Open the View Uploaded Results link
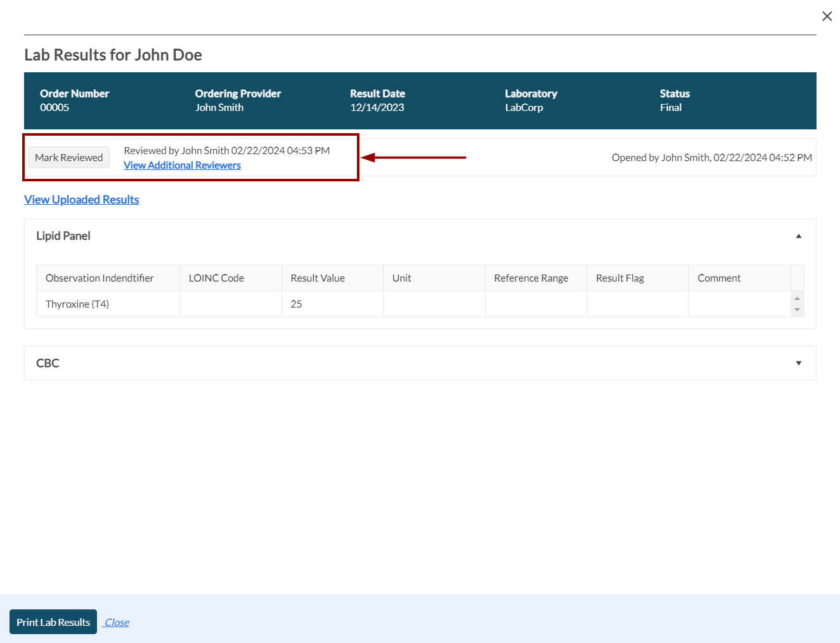Screen dimensions: 840x643 (x=82, y=200)
